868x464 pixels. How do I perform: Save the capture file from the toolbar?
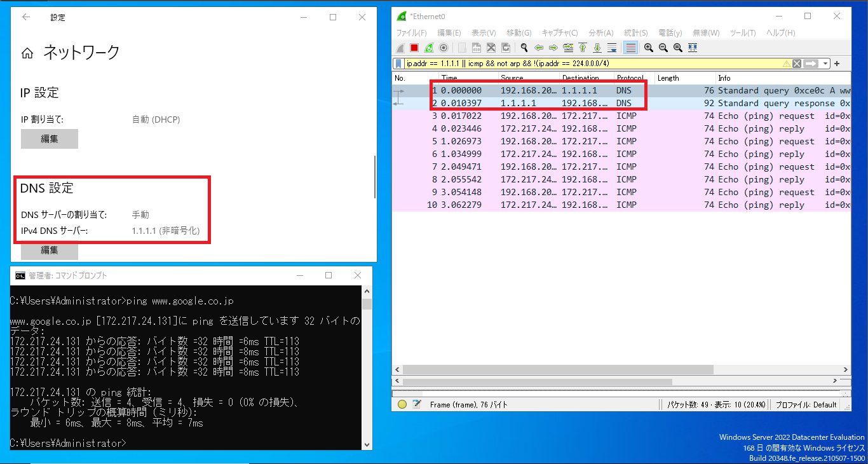point(477,48)
